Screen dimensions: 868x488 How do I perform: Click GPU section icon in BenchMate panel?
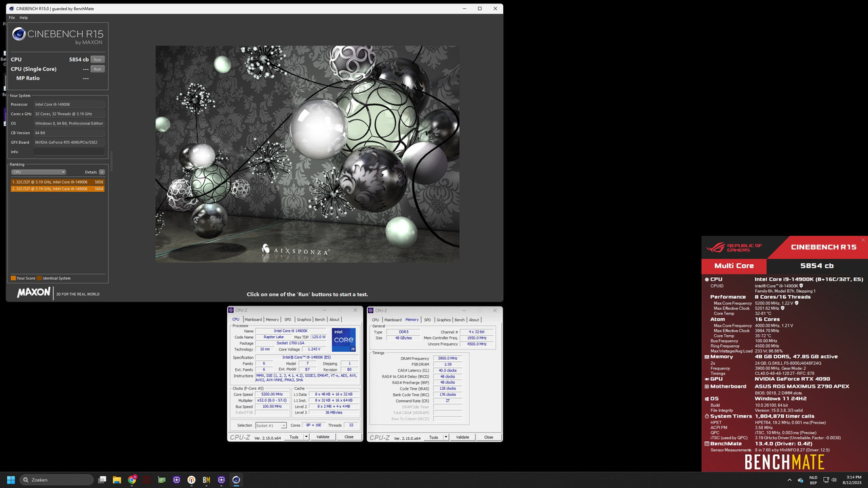(707, 379)
